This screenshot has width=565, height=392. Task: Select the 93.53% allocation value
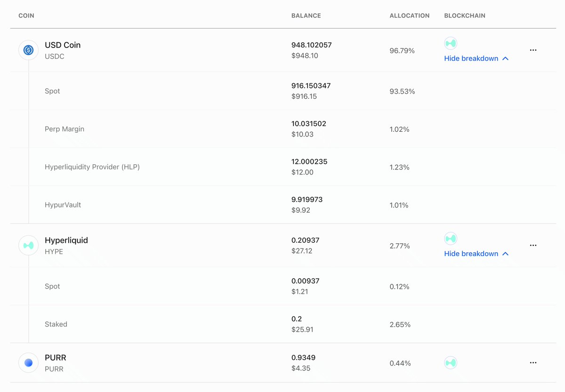point(402,91)
